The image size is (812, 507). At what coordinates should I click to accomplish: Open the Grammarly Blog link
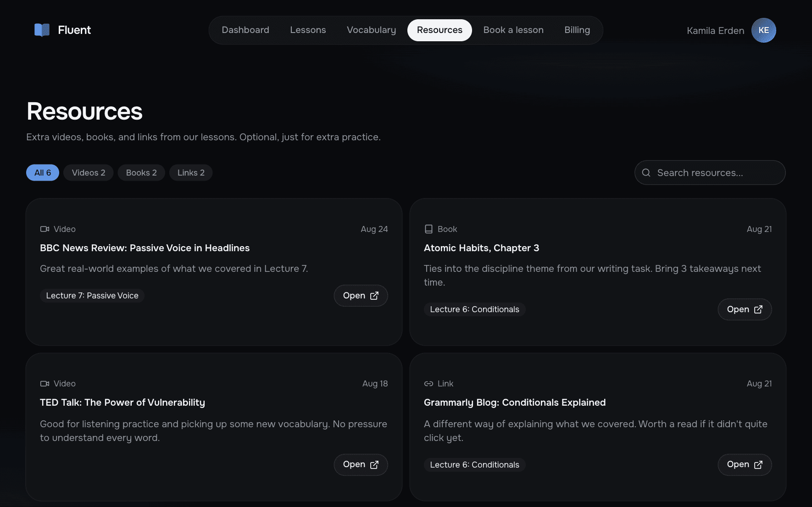(745, 464)
